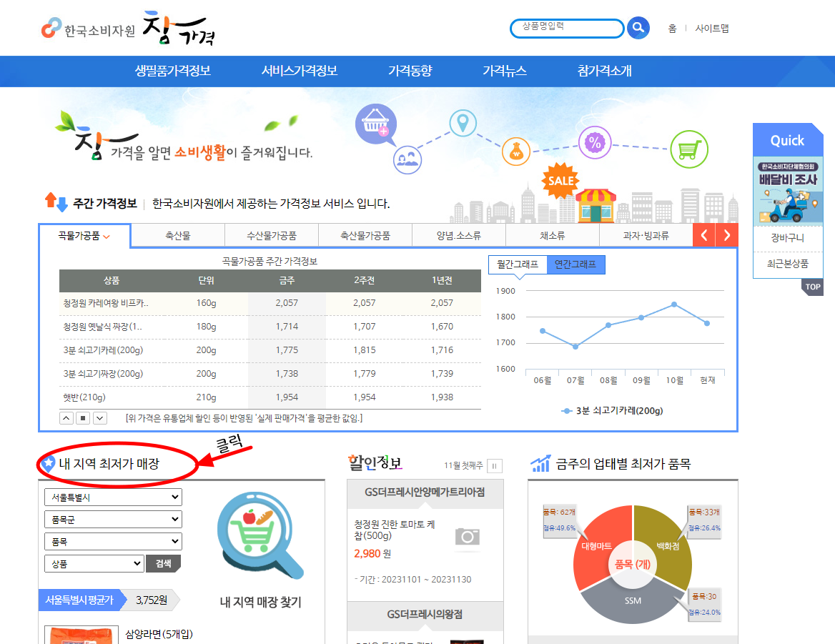
Task: Click the red right arrow beside 과자·빙과류
Action: tap(727, 234)
